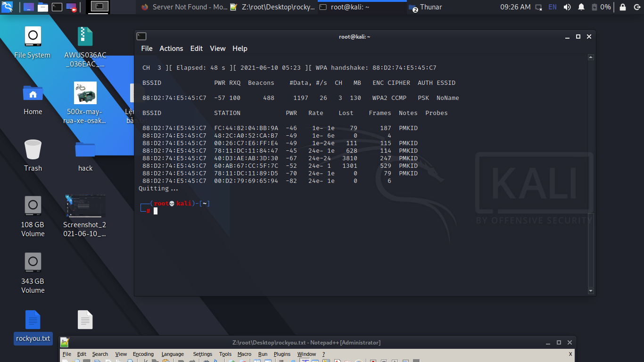Click the NoName ESSID text
The height and width of the screenshot is (362, 644).
(x=448, y=98)
